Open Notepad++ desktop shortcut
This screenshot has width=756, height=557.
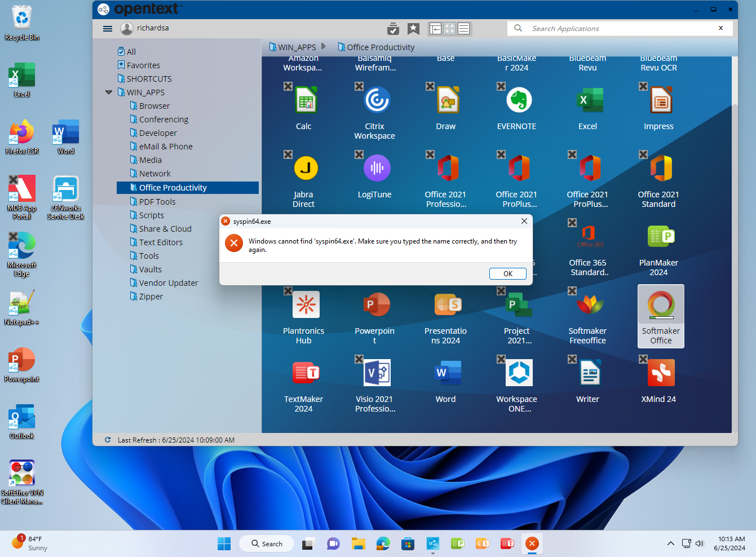21,308
